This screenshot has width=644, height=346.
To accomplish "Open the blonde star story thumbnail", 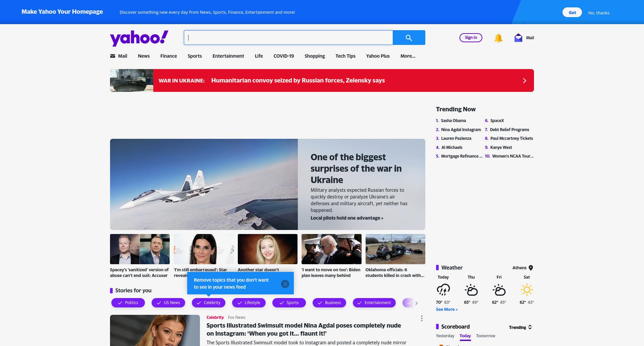I will (268, 249).
